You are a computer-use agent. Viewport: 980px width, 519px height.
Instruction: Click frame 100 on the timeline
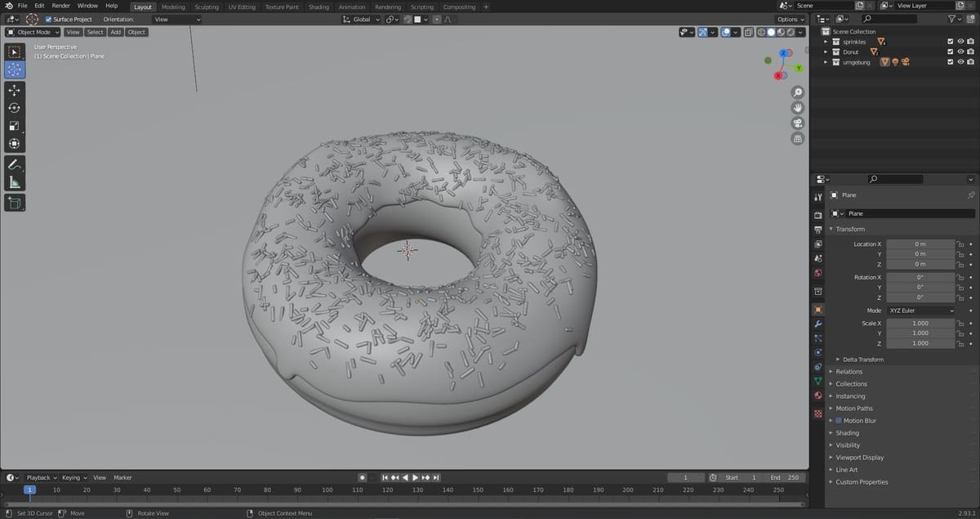pos(327,490)
